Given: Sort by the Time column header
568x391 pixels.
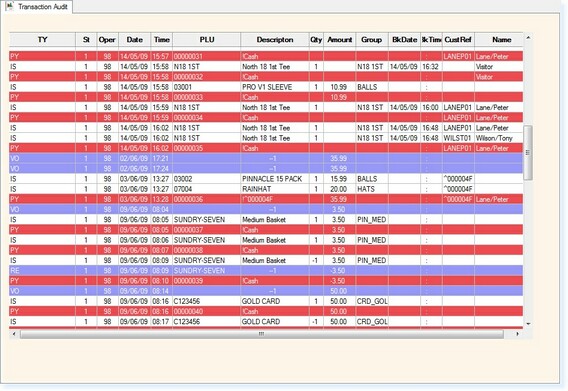Looking at the screenshot, I should (x=162, y=39).
